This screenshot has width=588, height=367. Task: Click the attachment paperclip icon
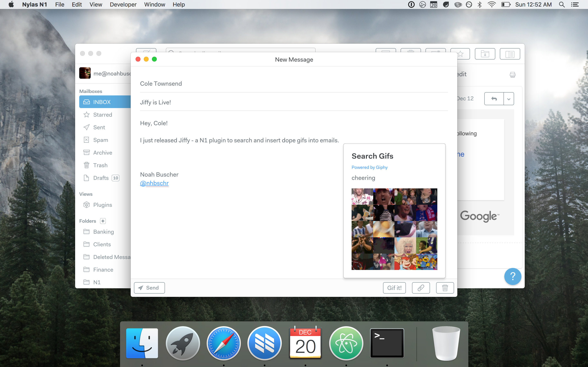click(x=421, y=288)
